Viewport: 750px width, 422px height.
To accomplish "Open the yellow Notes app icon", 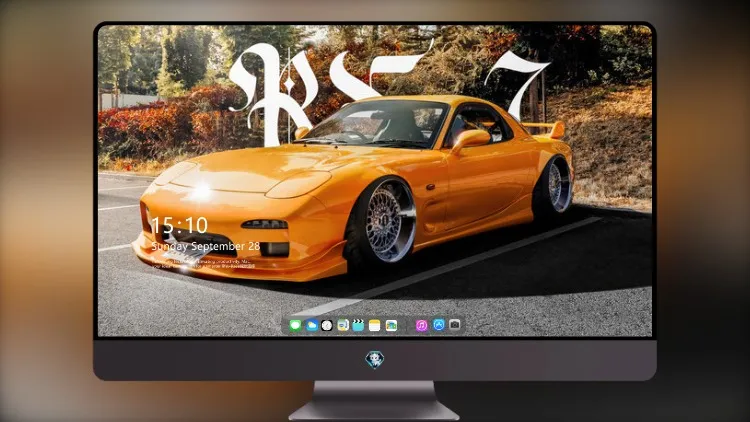I will coord(375,325).
